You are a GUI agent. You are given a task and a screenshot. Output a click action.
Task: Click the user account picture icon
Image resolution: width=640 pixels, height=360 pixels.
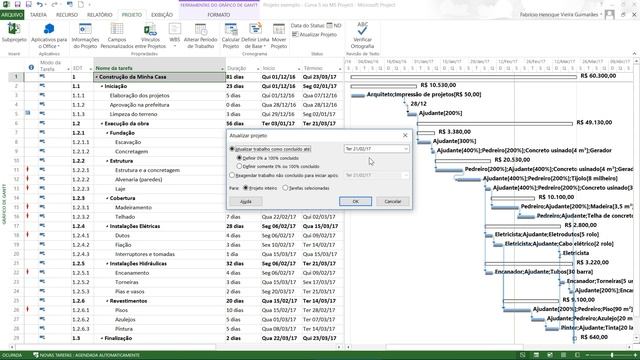[609, 15]
